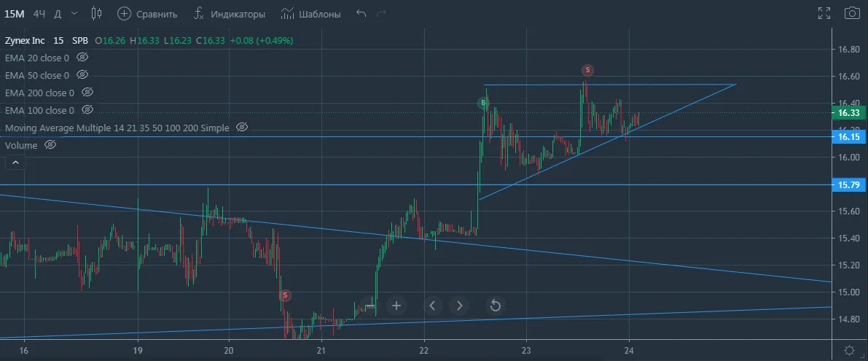
Task: Open the timeframe dropdown arrow
Action: pyautogui.click(x=75, y=13)
